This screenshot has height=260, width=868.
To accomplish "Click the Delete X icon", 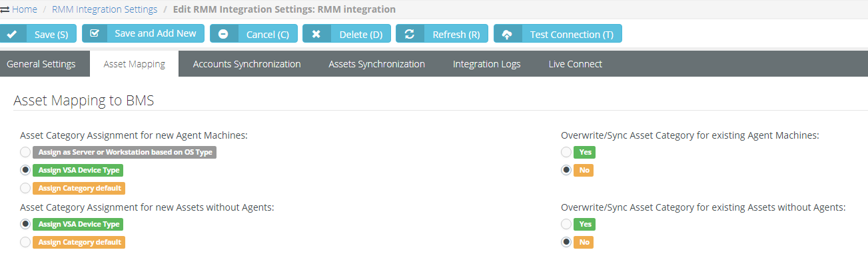I will tap(316, 34).
